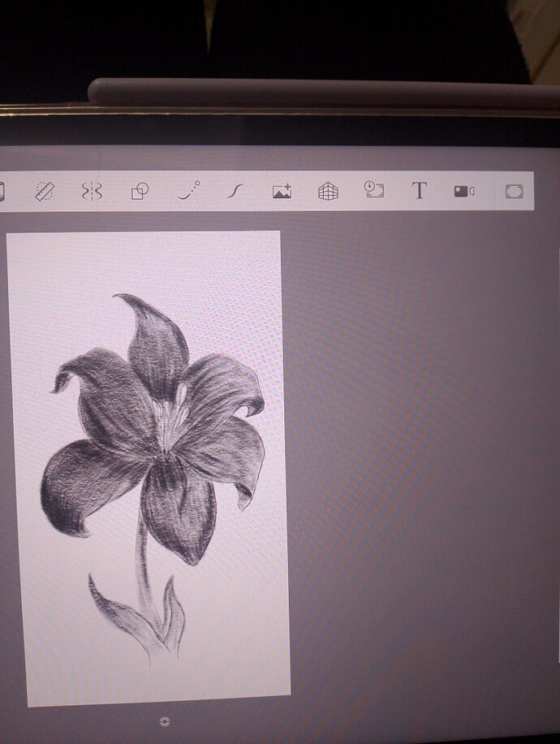Screen dimensions: 560x744
Task: Select the Ruler guide tool
Action: (x=45, y=191)
